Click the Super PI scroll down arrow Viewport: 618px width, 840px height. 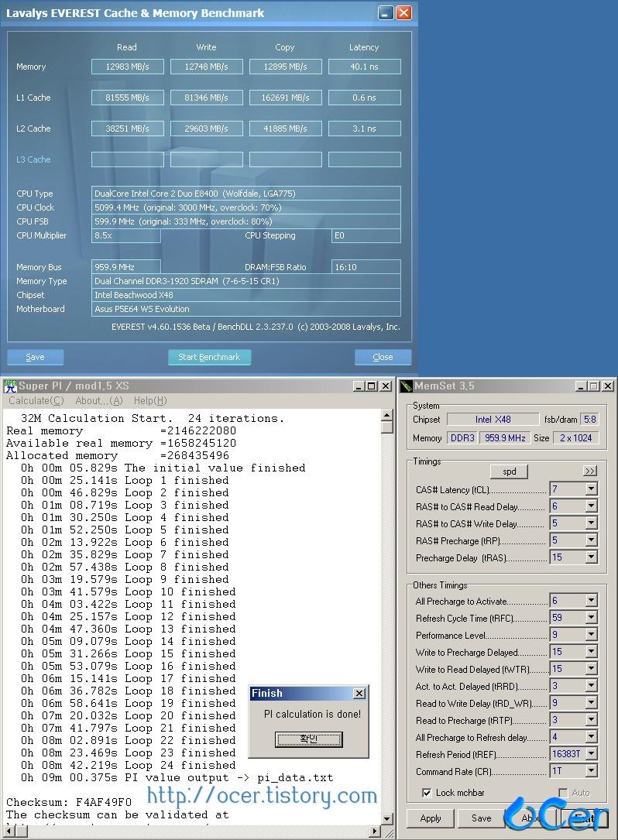point(387,818)
